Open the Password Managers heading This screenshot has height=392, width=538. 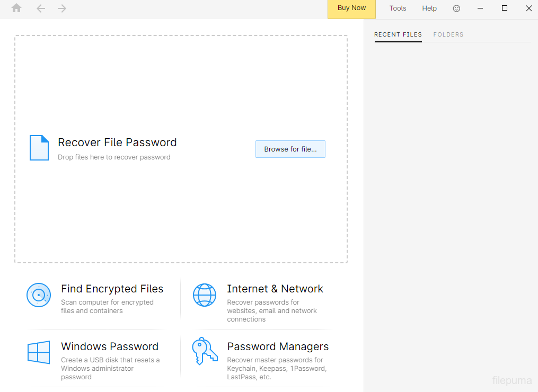click(278, 346)
